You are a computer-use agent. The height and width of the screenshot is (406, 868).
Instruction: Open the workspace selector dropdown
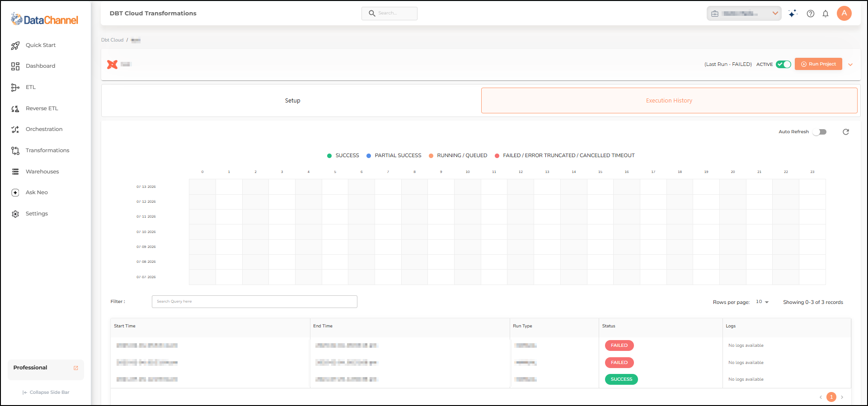744,14
